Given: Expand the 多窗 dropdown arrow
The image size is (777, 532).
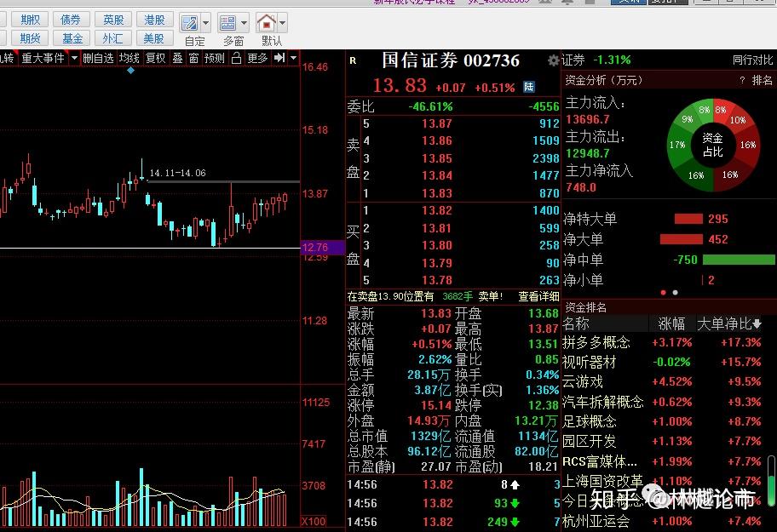Looking at the screenshot, I should coord(245,23).
